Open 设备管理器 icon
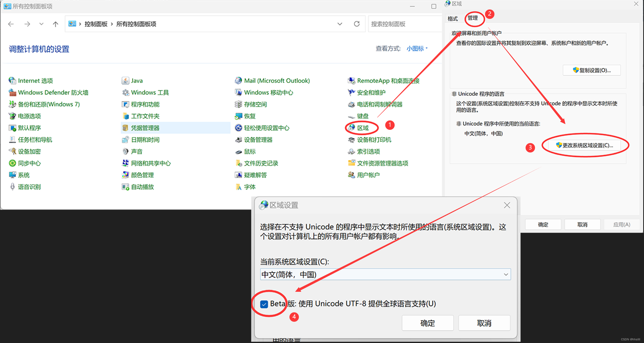The image size is (644, 343). (x=238, y=140)
